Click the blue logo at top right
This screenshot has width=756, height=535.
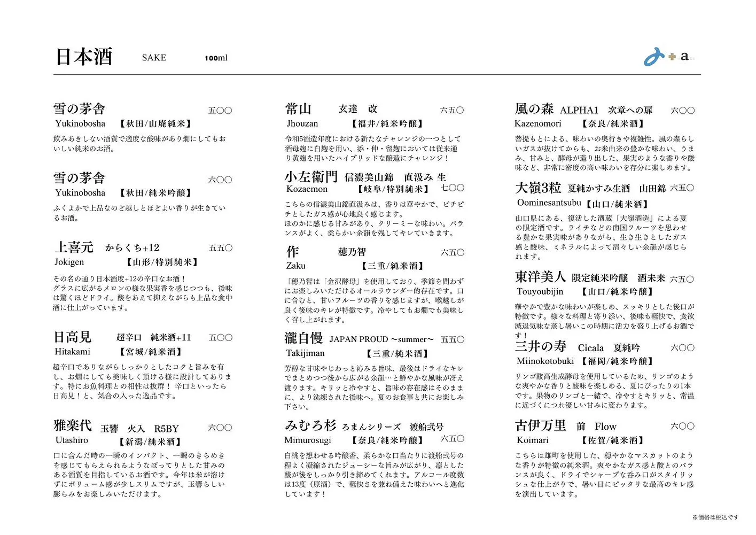pos(654,57)
